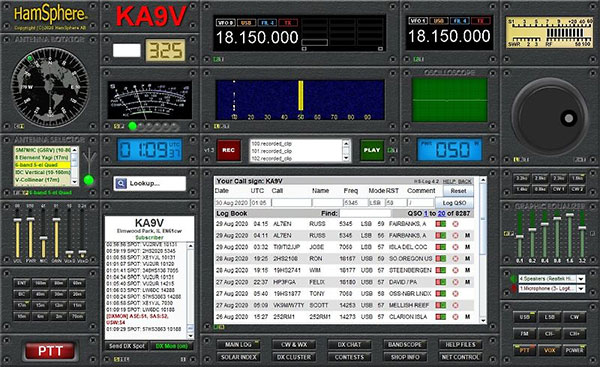The image size is (600, 367).
Task: Open the DX CLUSTER panel
Action: (x=294, y=357)
